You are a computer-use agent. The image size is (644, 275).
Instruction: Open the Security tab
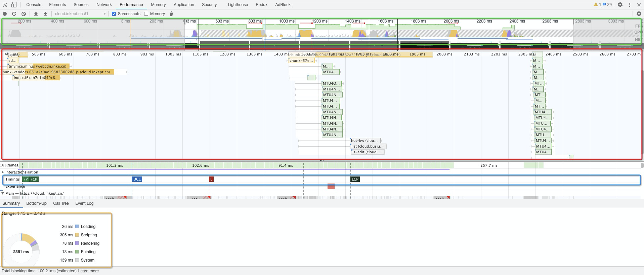tap(209, 5)
